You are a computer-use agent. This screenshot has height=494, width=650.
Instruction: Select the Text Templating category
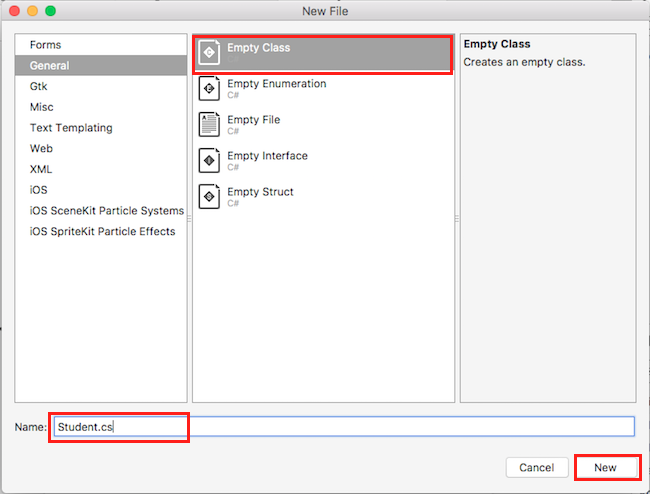point(71,128)
